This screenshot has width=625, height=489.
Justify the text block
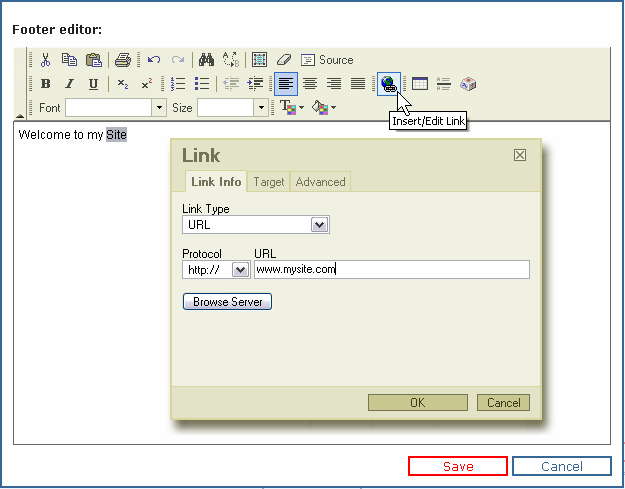click(358, 84)
